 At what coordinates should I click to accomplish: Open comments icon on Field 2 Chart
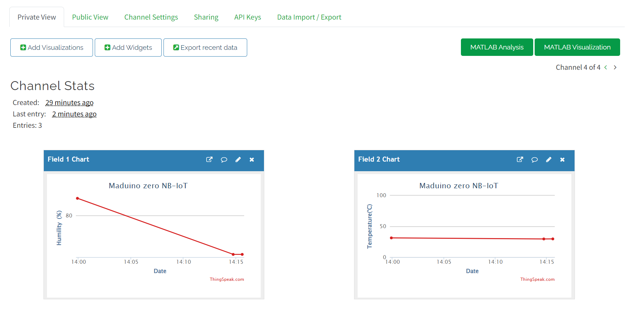coord(534,159)
